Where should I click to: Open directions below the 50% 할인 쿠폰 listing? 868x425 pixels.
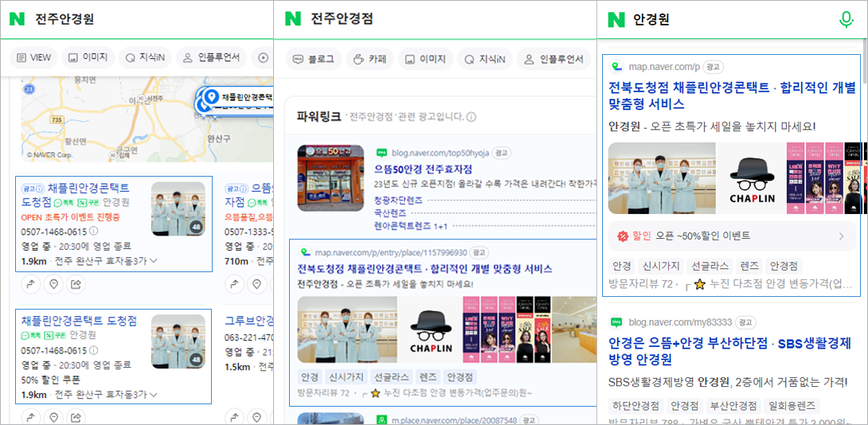[x=30, y=417]
